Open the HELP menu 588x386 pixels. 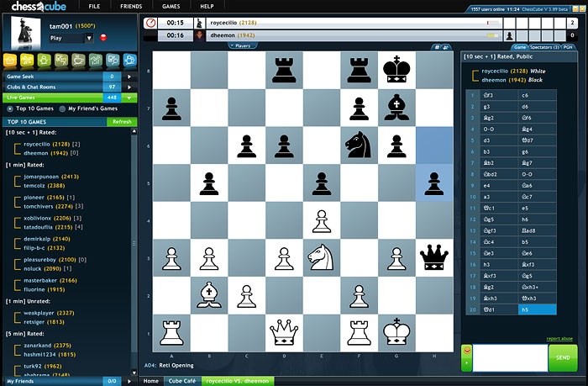coord(207,7)
